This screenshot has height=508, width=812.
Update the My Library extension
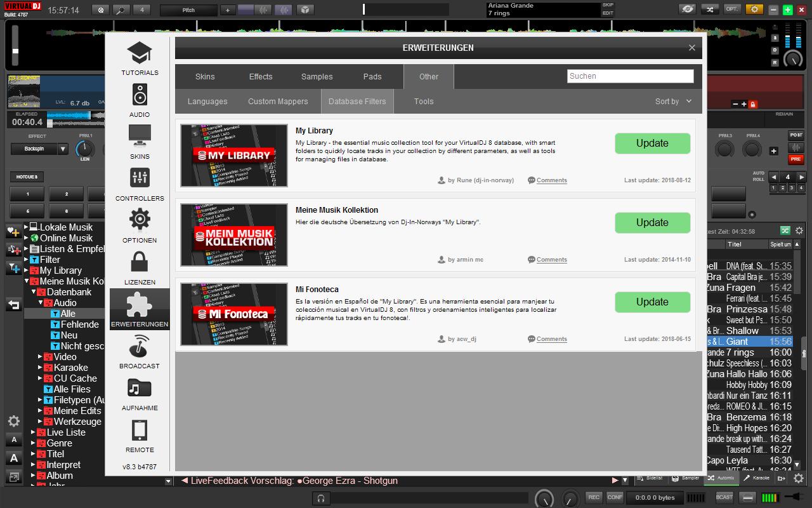652,144
